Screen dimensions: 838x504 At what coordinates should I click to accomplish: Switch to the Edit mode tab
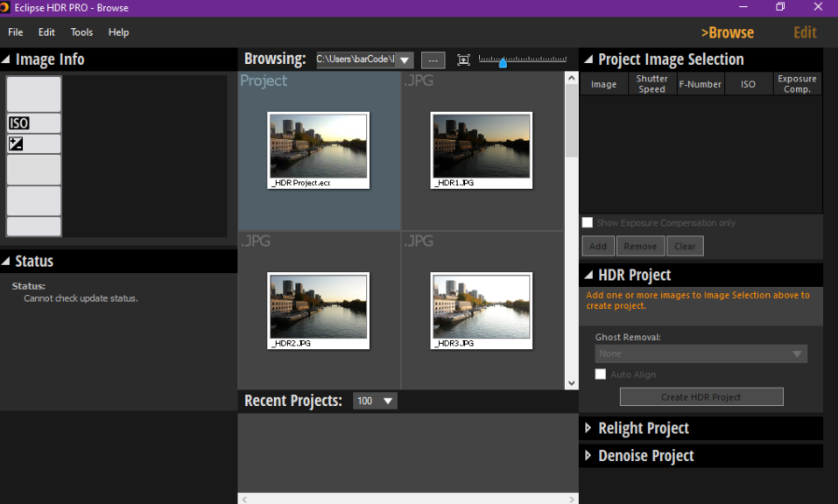(805, 32)
